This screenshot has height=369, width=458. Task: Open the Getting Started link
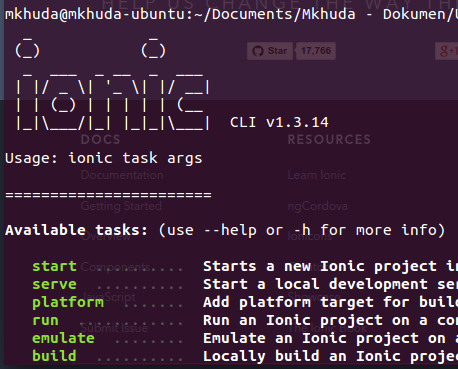coord(121,206)
